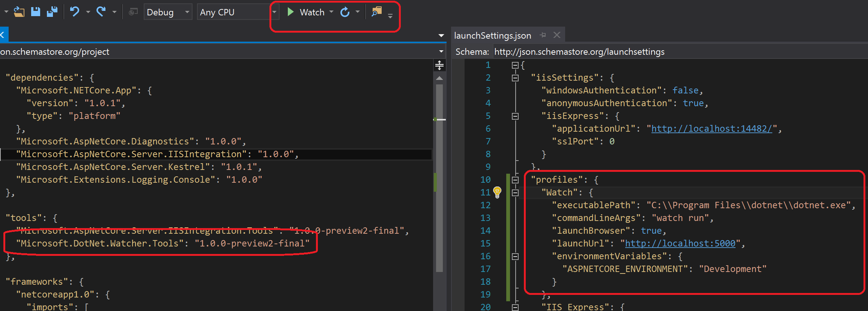Click the Microsoft.DotNet.Watcher.Tools line
The image size is (868, 311).
click(x=163, y=243)
